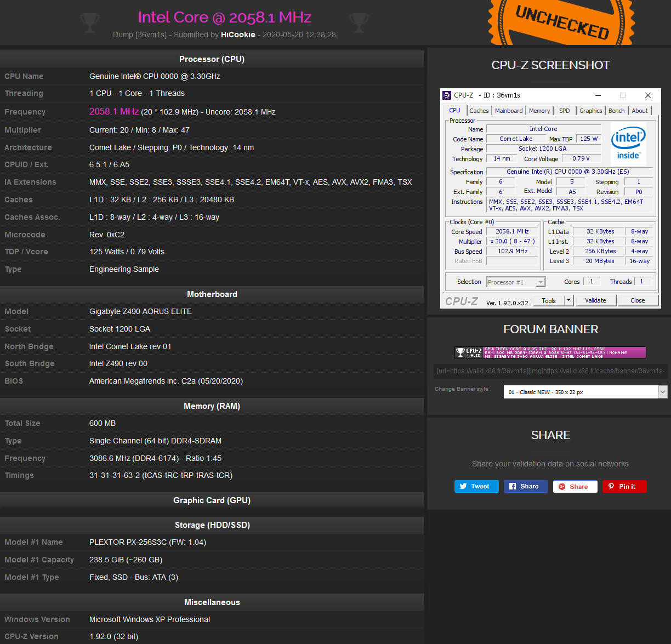Click the Validate button in CPU-Z
This screenshot has height=644, width=671.
click(595, 300)
